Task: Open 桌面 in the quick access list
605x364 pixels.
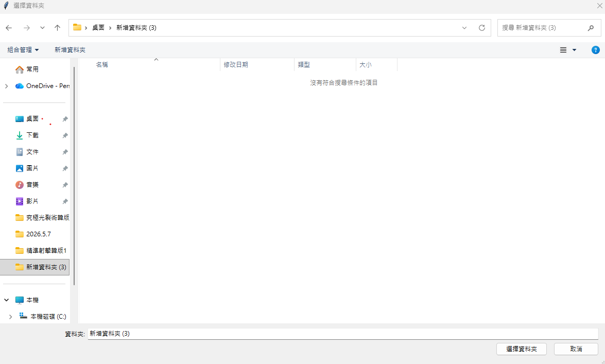Action: 32,119
